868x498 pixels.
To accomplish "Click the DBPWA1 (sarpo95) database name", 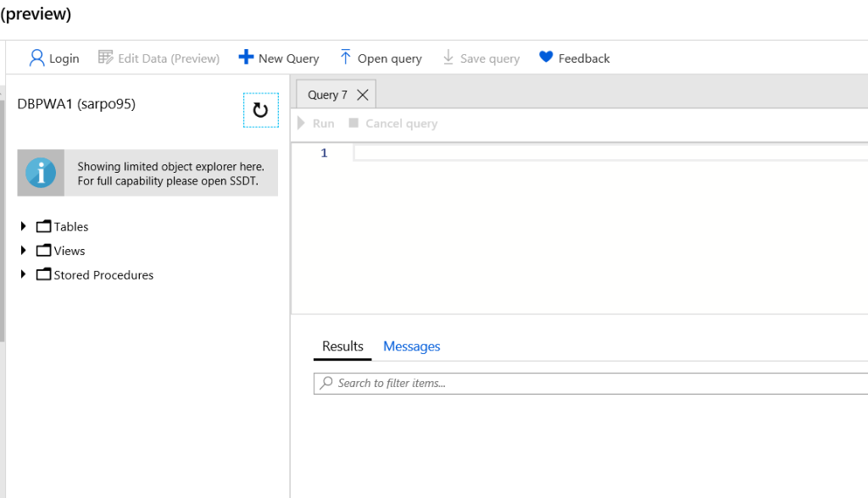I will pyautogui.click(x=76, y=104).
